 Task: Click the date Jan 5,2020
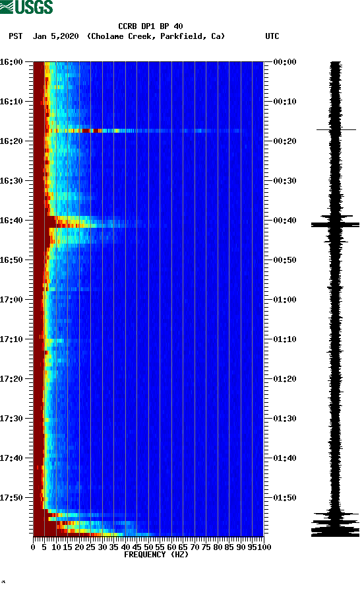(x=56, y=36)
